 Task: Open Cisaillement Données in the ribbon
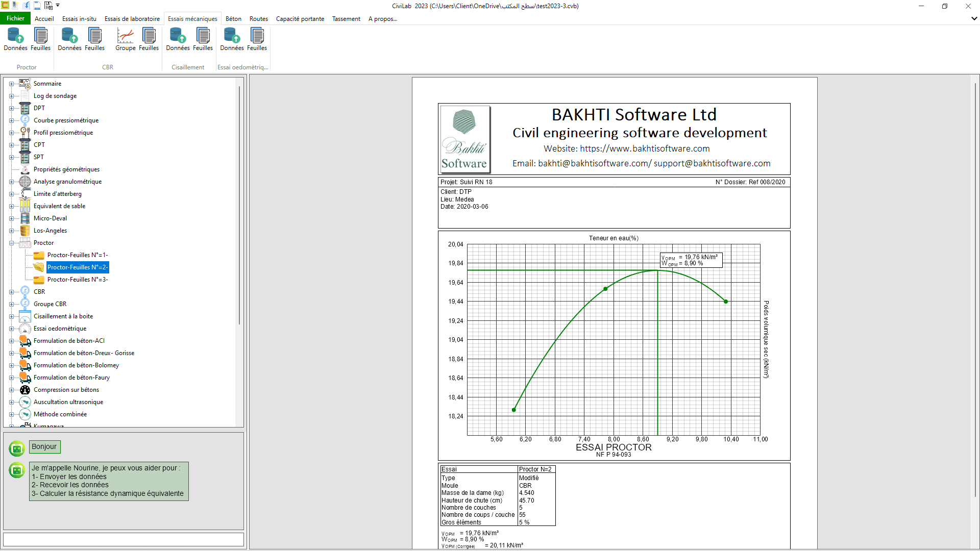[x=178, y=39]
